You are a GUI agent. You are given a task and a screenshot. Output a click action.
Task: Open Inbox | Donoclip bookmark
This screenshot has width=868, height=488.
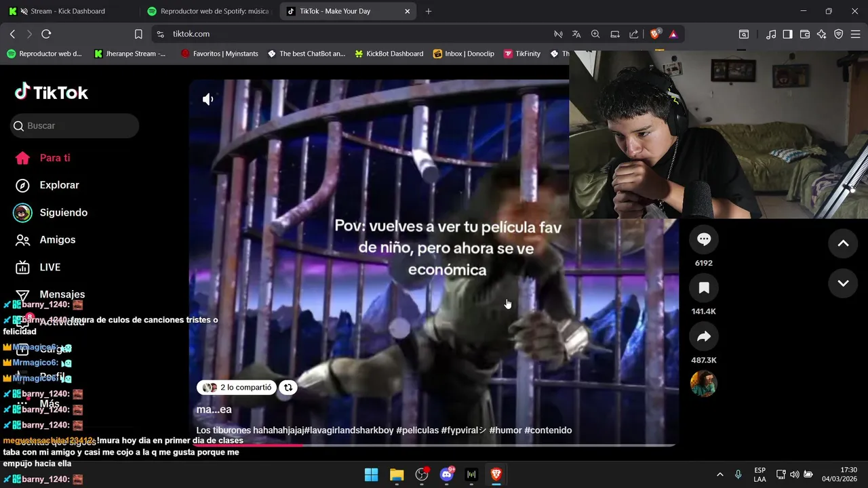(x=464, y=54)
